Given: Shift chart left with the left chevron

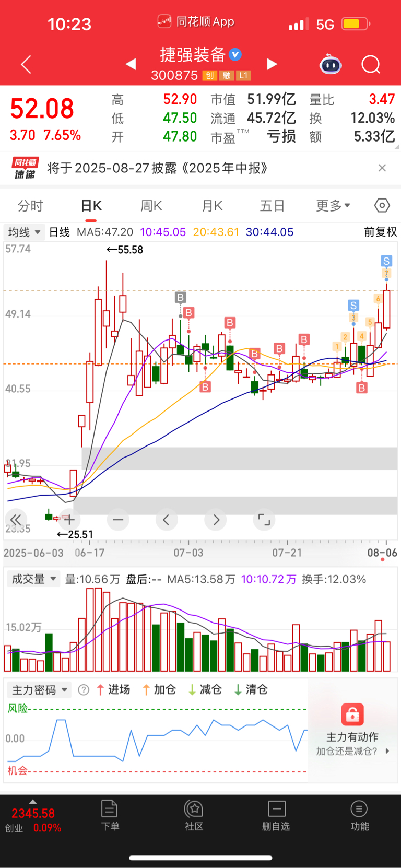Looking at the screenshot, I should [x=167, y=520].
